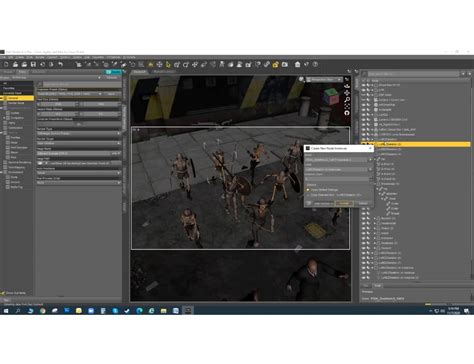Switch to the Viewport tab
Viewport: 474px width, 364px height.
coord(139,72)
